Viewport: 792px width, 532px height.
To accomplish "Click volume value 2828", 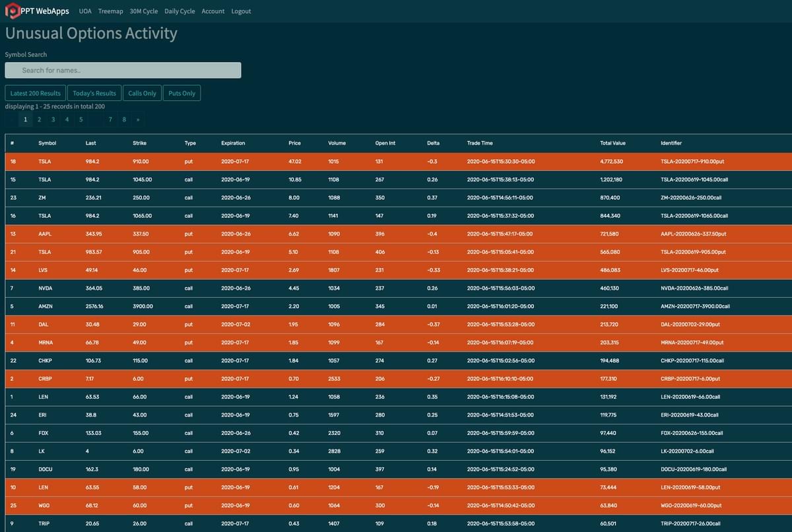I will [335, 451].
